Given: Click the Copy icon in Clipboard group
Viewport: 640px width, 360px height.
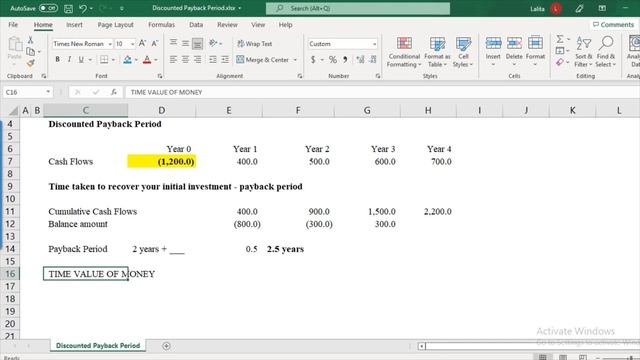Looking at the screenshot, I should pos(30,51).
